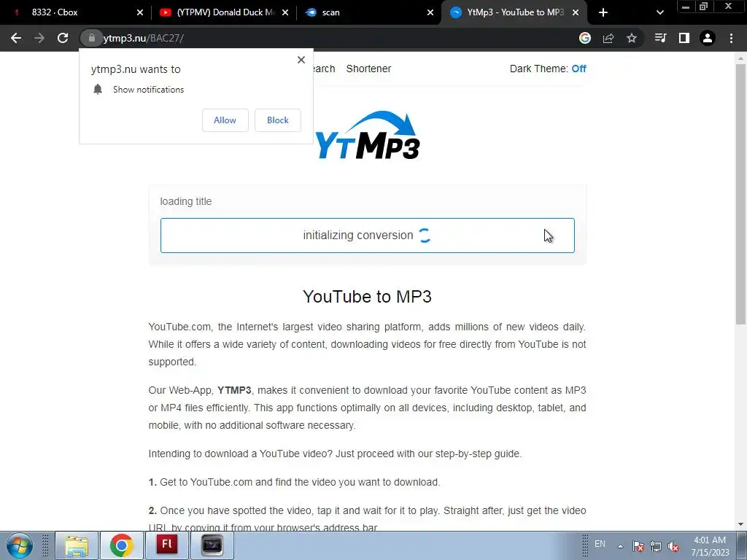The width and height of the screenshot is (747, 560).
Task: Block notifications from ytmp3.nu
Action: pos(278,120)
